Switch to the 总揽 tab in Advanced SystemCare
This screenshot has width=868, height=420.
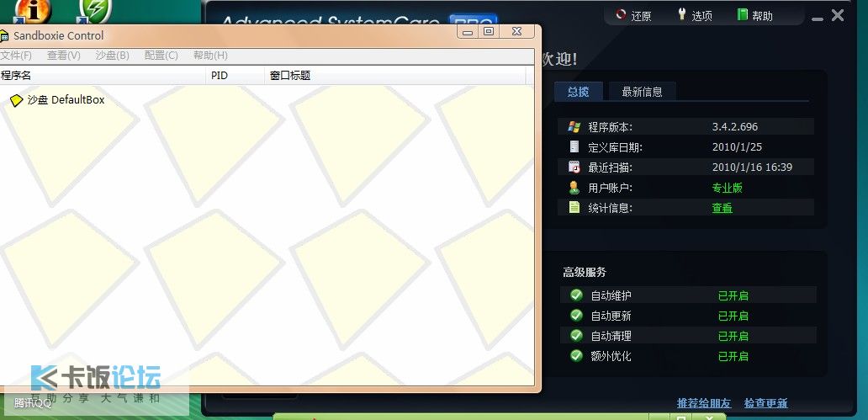579,92
